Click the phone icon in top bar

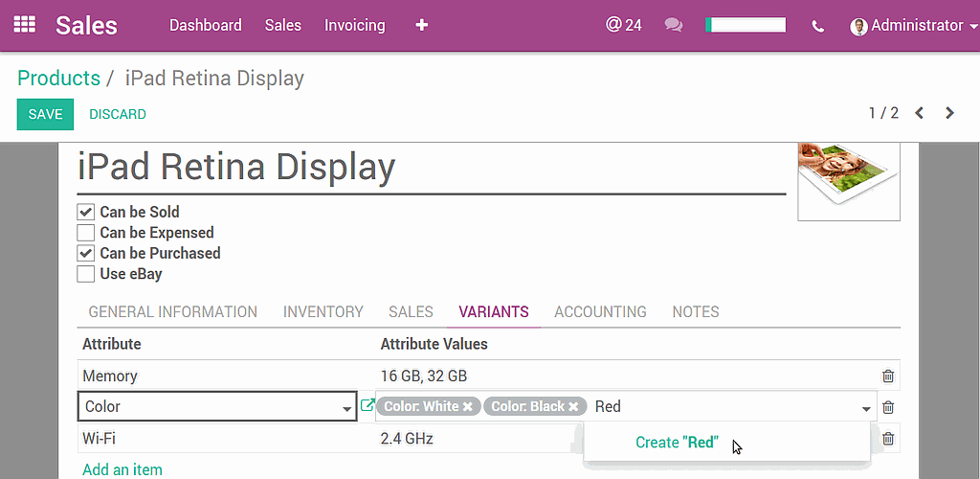[x=817, y=27]
